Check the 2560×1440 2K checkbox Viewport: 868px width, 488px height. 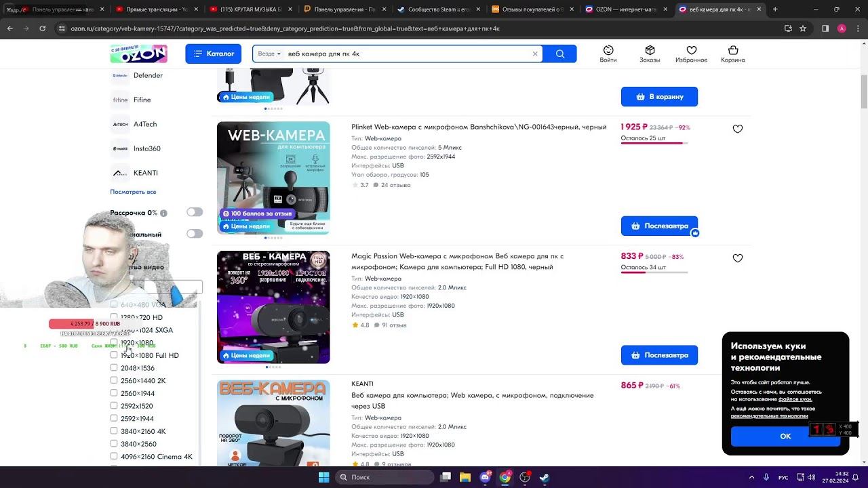(114, 380)
